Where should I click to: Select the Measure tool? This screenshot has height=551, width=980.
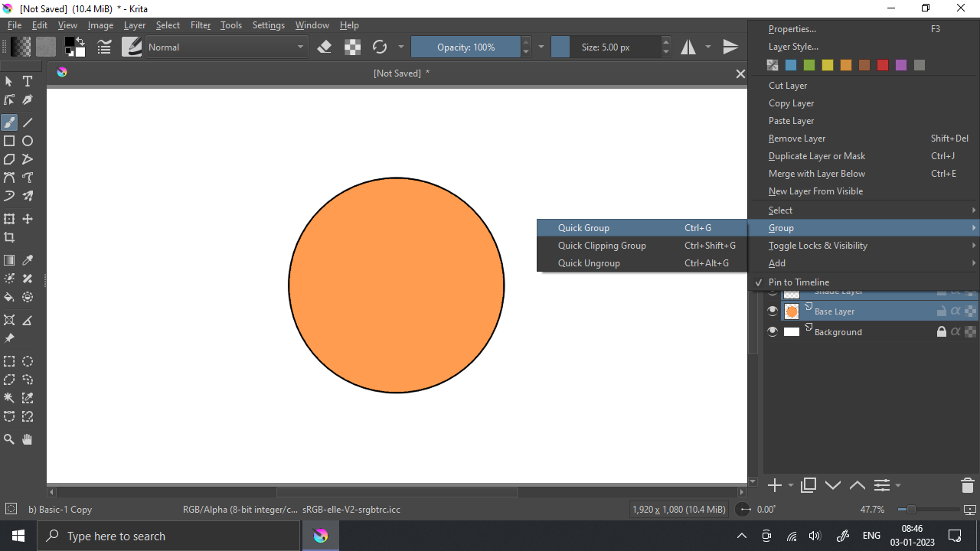28,320
